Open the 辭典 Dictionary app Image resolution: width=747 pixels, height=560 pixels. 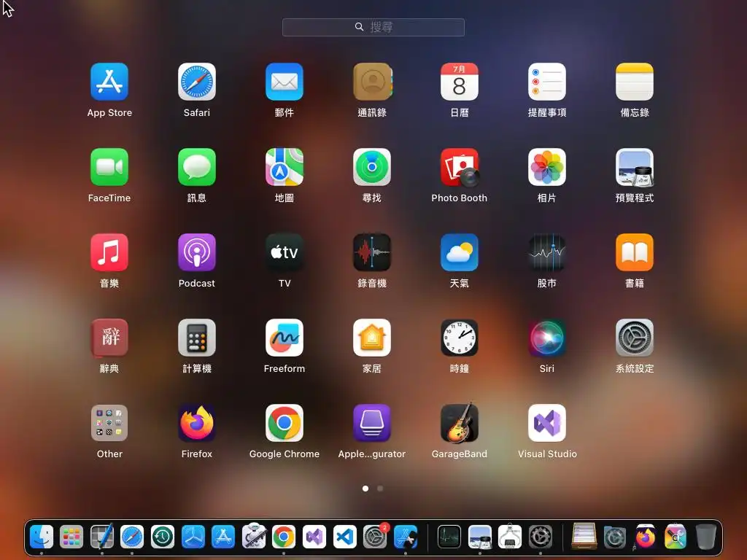(109, 337)
